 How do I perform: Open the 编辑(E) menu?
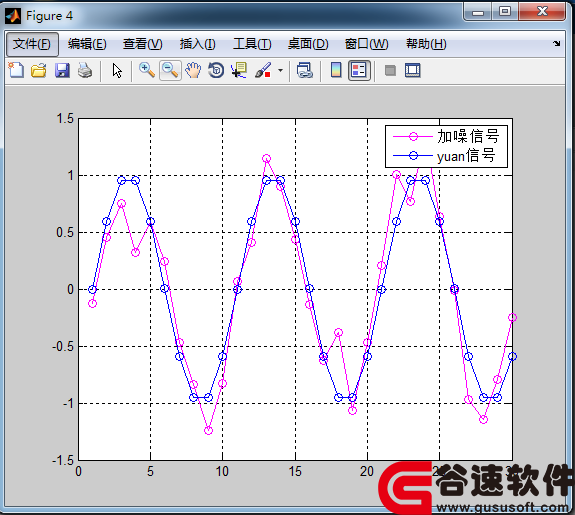point(87,44)
